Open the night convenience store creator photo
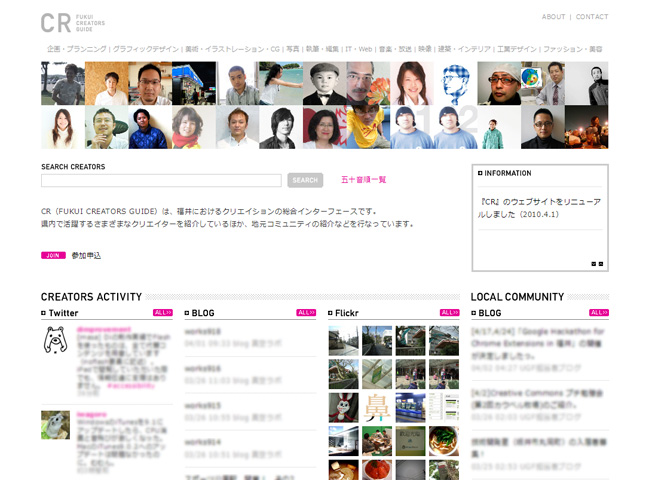The image size is (649, 480). [194, 83]
